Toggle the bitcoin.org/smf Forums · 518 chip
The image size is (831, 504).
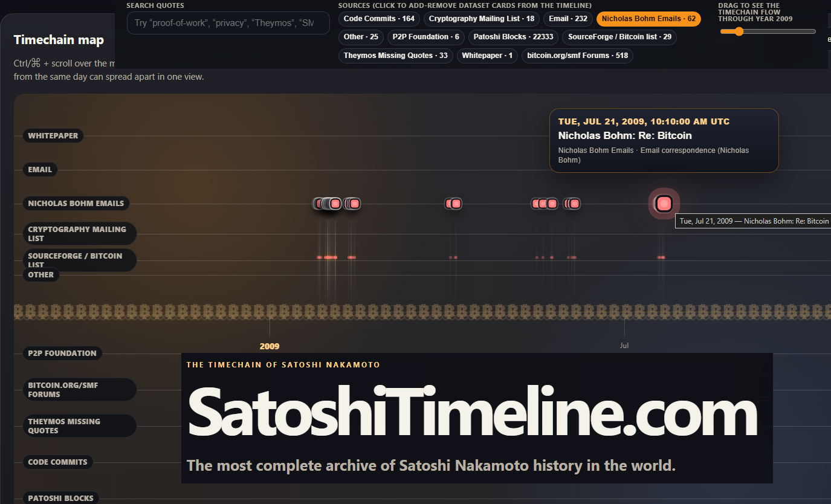pos(578,56)
